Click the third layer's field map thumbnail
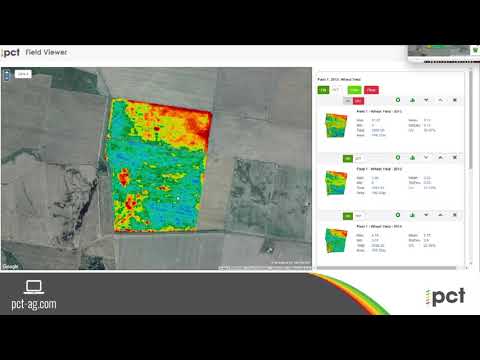 [336, 240]
